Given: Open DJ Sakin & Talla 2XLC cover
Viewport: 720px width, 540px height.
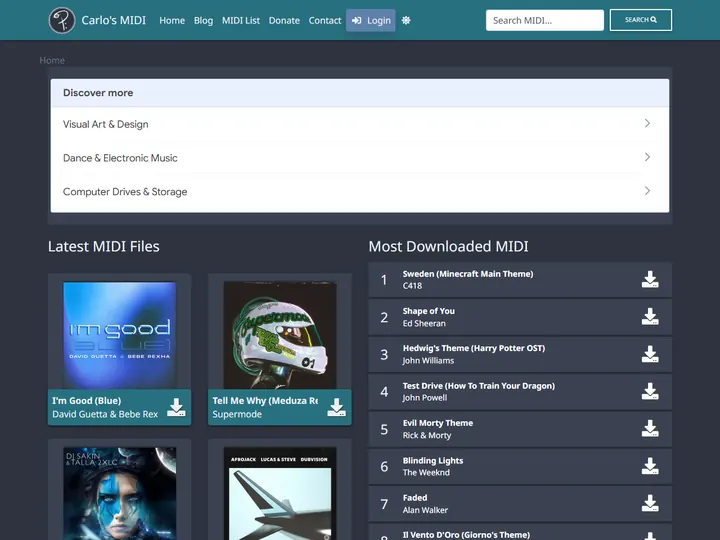Looking at the screenshot, I should (x=119, y=494).
